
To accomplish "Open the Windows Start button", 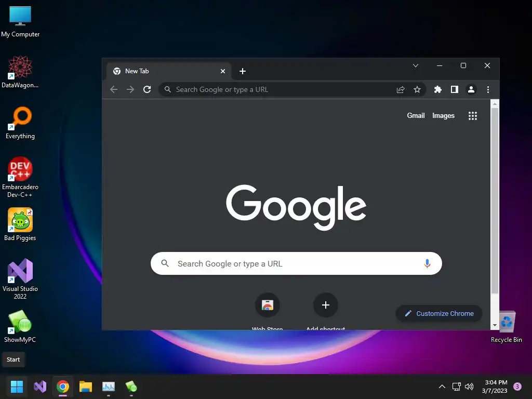I will [x=17, y=387].
